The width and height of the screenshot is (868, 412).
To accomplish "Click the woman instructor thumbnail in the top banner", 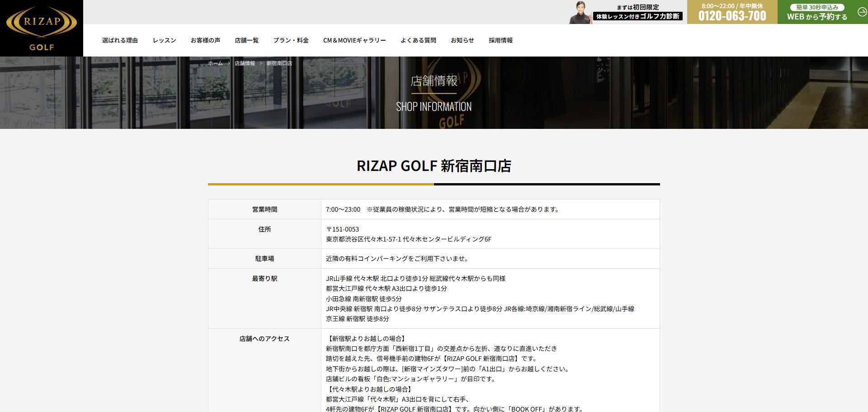I will coord(580,12).
